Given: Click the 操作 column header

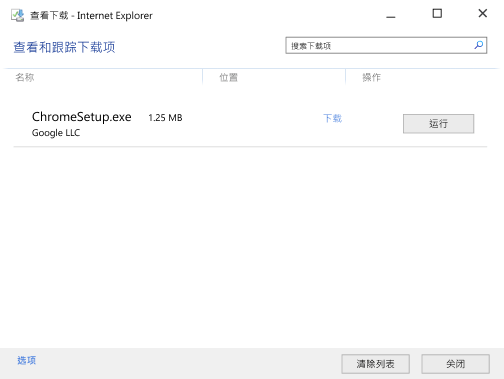Looking at the screenshot, I should click(x=371, y=77).
